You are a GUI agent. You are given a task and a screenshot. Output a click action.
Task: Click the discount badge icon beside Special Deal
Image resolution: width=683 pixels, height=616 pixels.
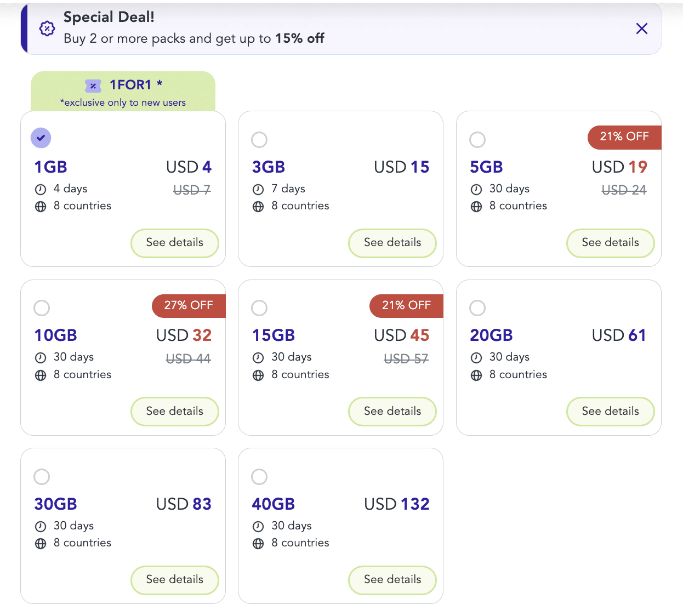(x=47, y=28)
